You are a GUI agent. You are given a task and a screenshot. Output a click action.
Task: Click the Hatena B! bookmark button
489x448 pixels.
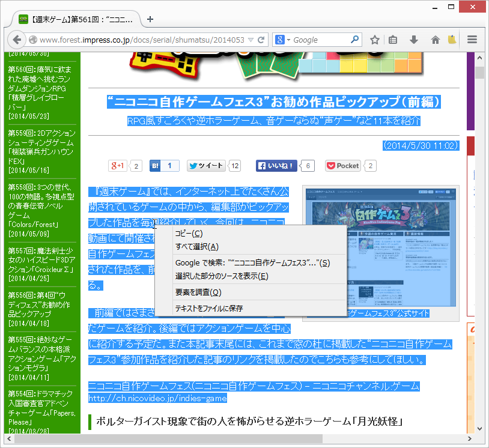[156, 166]
